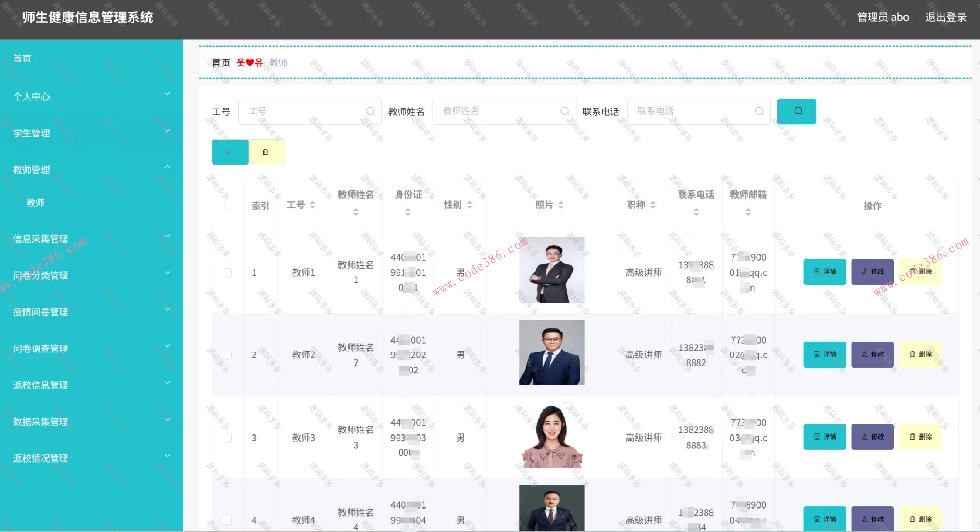This screenshot has width=980, height=532.
Task: Sort table by 照片 column arrows
Action: [x=561, y=205]
